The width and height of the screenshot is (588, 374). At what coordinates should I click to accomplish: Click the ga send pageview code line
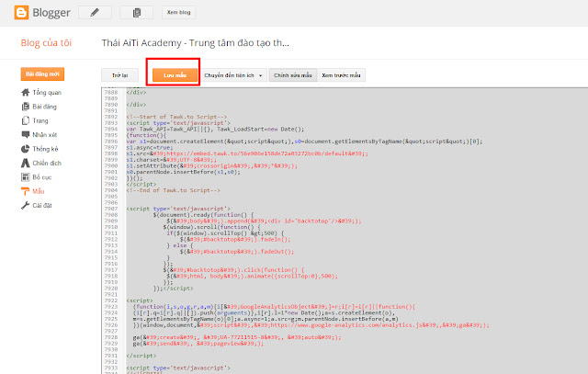pos(198,344)
